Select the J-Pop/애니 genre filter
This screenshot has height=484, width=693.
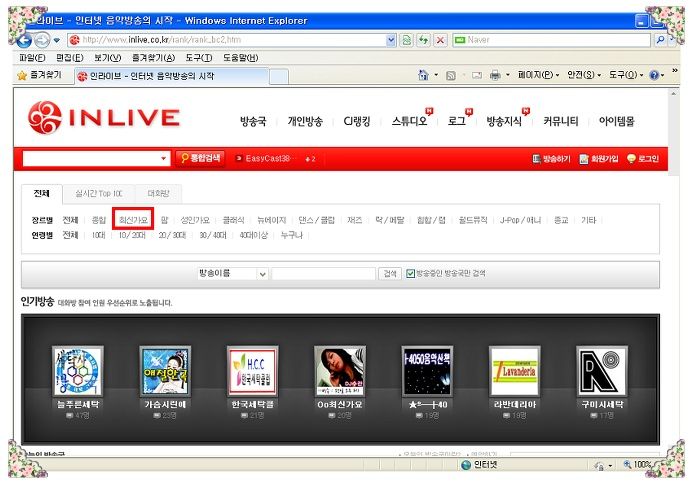pyautogui.click(x=521, y=220)
